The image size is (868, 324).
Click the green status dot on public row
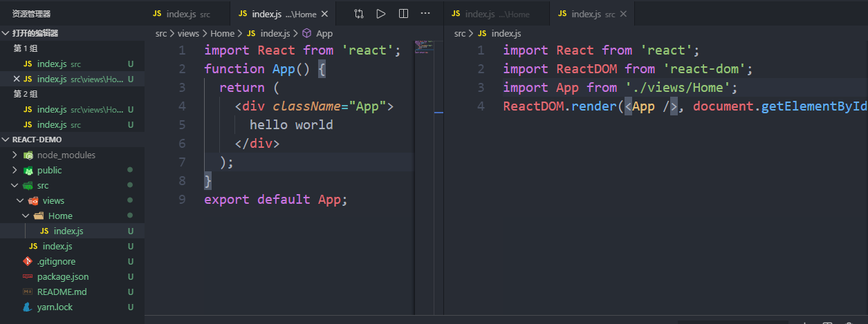coord(130,171)
